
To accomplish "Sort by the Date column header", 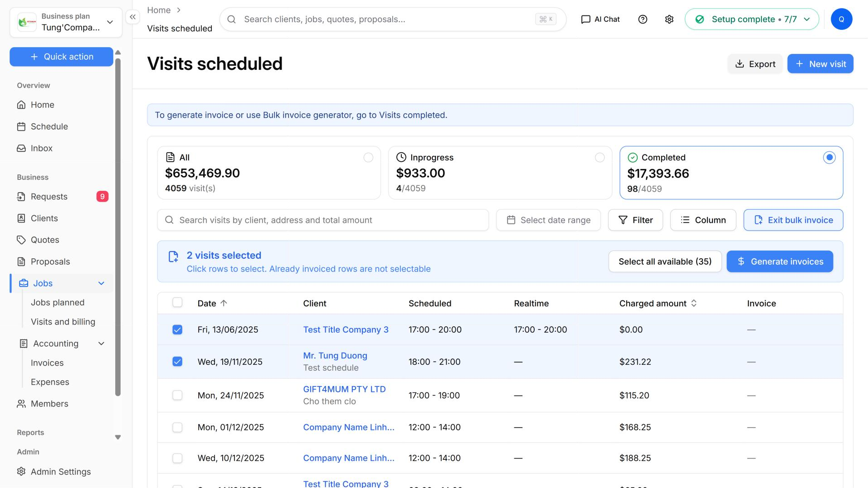I will [x=212, y=304].
